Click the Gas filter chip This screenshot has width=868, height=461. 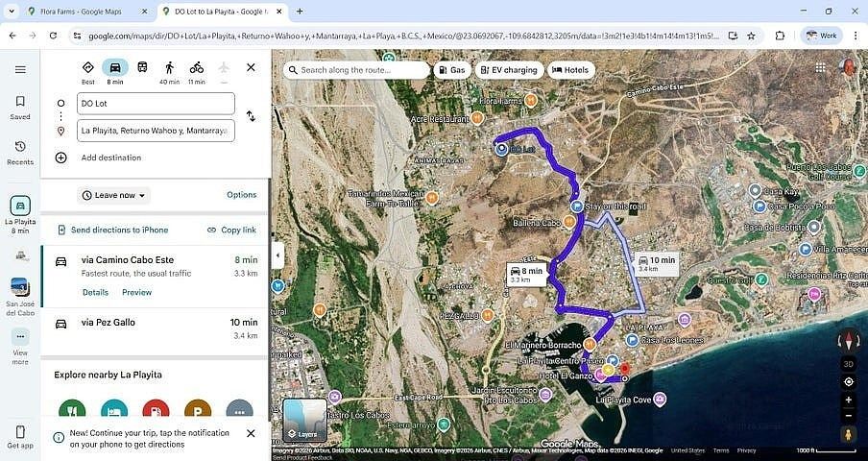pyautogui.click(x=452, y=70)
